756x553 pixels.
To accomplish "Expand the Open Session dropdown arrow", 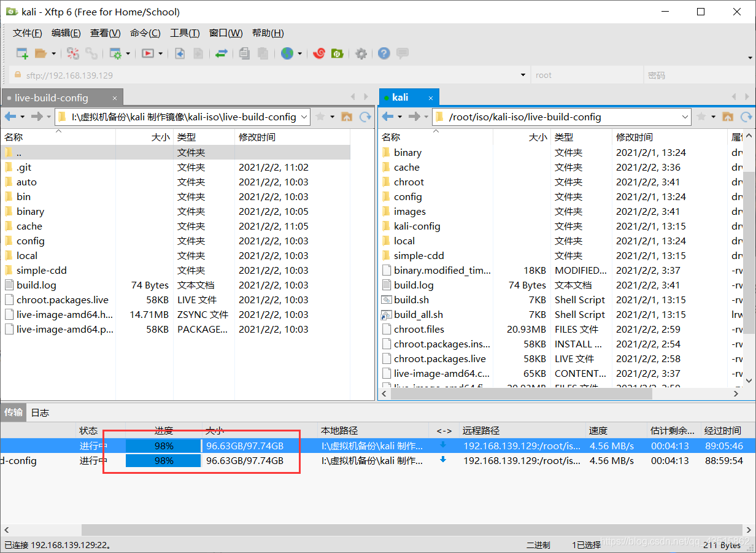I will (x=54, y=53).
